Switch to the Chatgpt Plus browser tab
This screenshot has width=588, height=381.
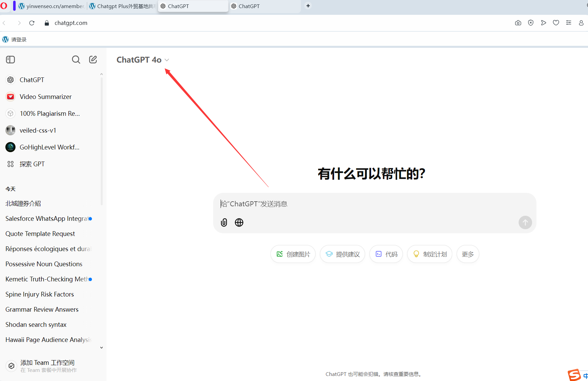[x=123, y=6]
